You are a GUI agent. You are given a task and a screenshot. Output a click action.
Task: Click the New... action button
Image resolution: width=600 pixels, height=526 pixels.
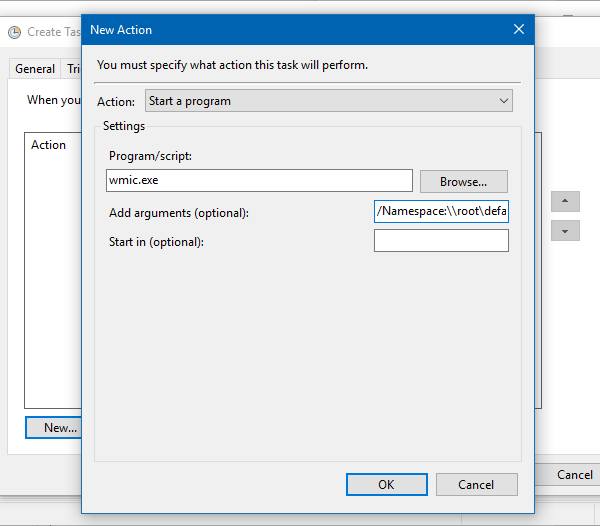[54, 428]
